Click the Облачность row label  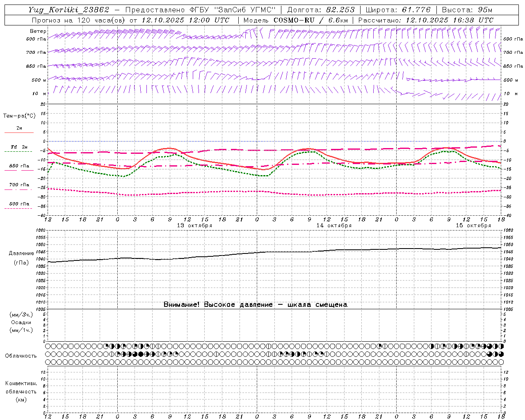click(x=21, y=356)
